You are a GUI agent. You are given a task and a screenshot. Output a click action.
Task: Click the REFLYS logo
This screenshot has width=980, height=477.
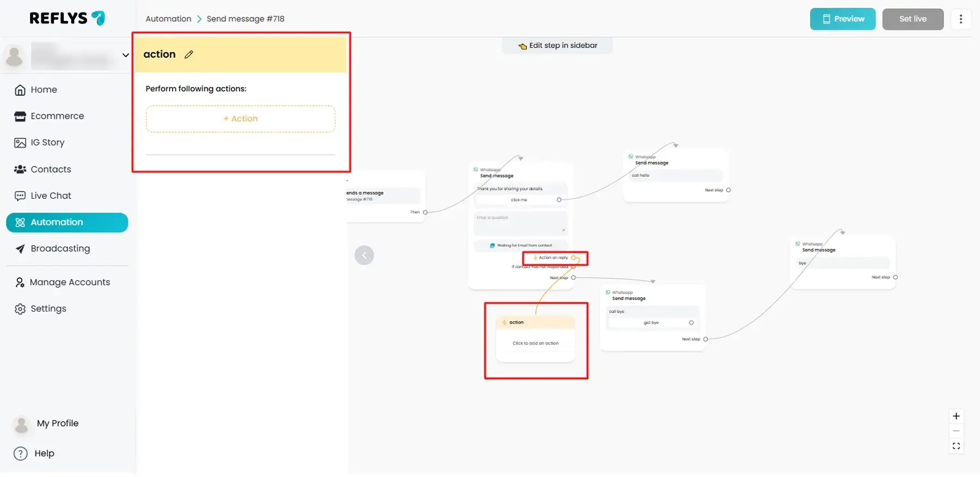click(x=67, y=19)
